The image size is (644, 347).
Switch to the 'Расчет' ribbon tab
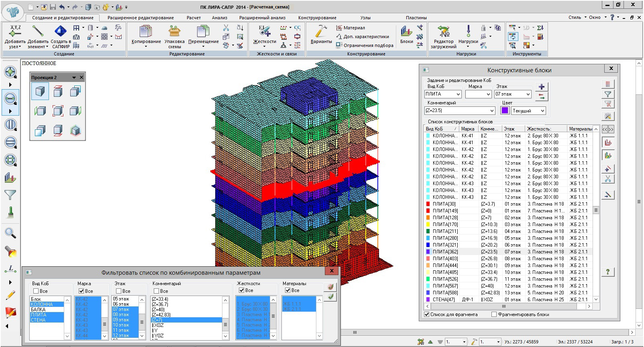194,18
